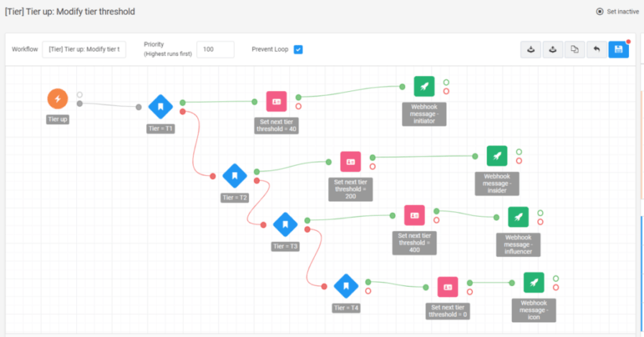This screenshot has height=337, width=644.
Task: Select the Tier = T3 condition node
Action: tap(285, 224)
